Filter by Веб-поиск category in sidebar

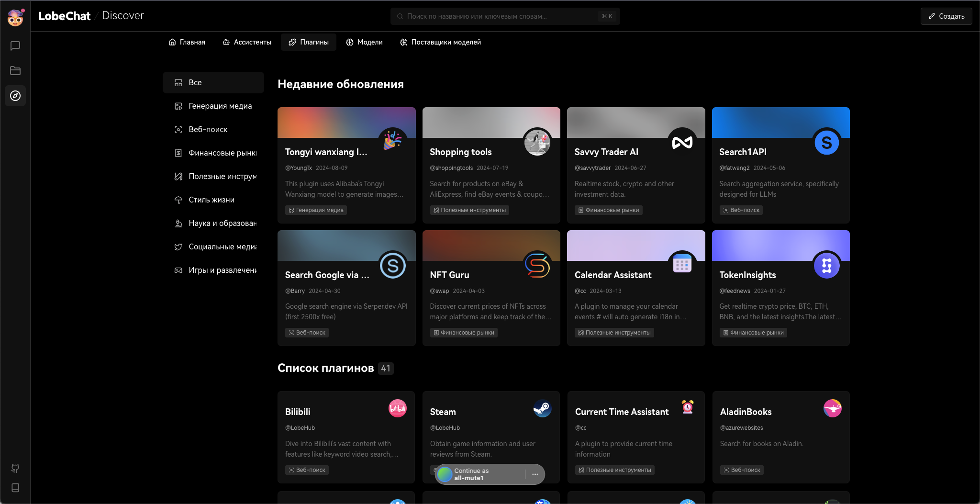[x=213, y=129]
